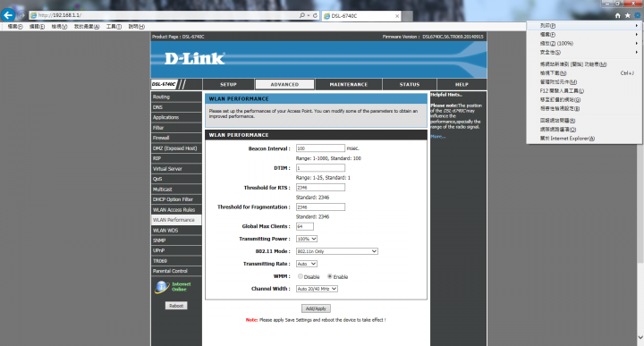This screenshot has width=644, height=346.
Task: Select the WMM Enable radio button
Action: point(330,276)
